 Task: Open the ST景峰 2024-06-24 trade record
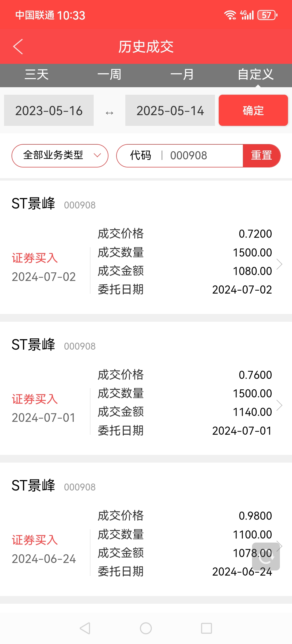point(146,529)
